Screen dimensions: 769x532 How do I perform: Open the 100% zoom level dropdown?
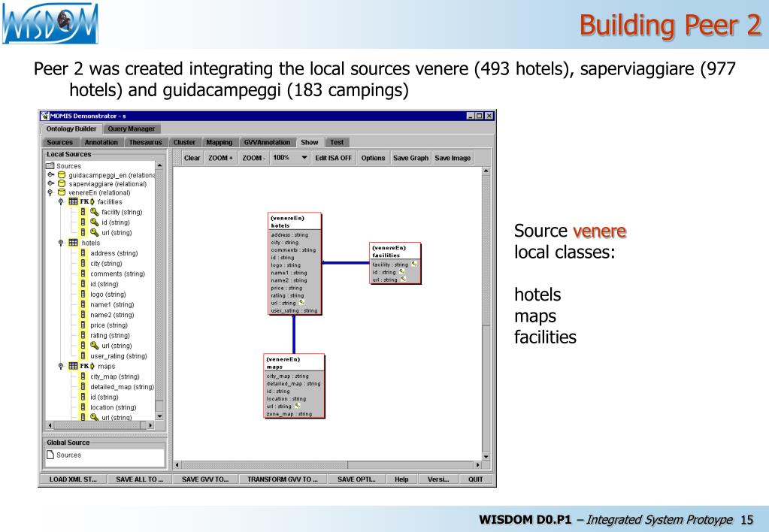tap(304, 158)
